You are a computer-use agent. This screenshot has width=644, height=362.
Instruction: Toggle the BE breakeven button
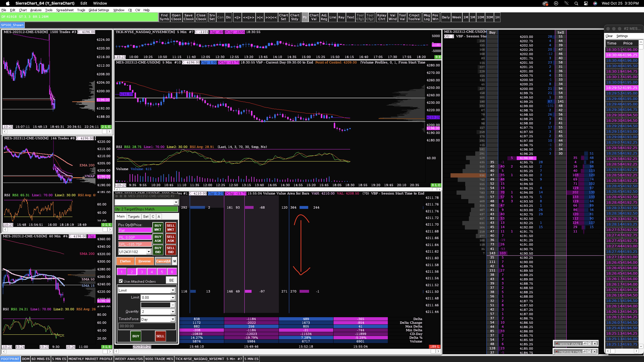(171, 280)
